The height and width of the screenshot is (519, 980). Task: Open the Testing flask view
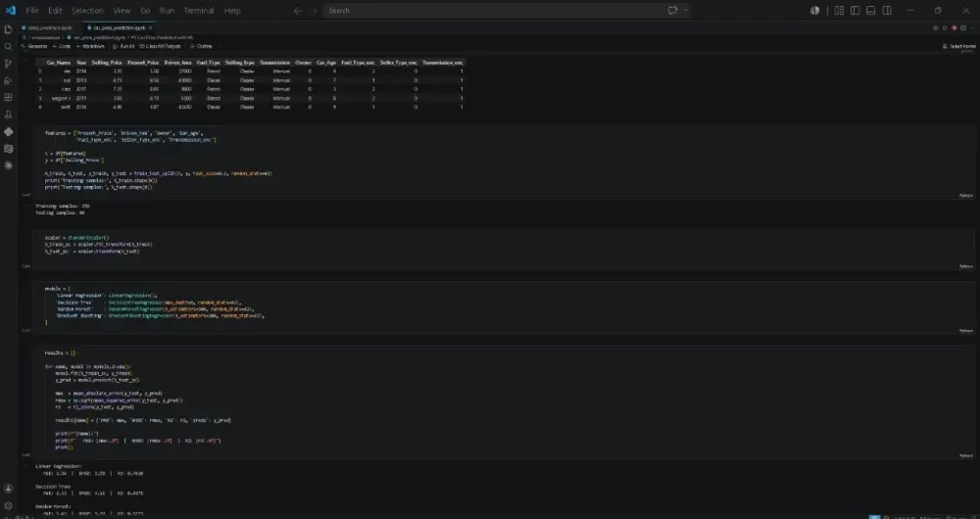click(8, 115)
